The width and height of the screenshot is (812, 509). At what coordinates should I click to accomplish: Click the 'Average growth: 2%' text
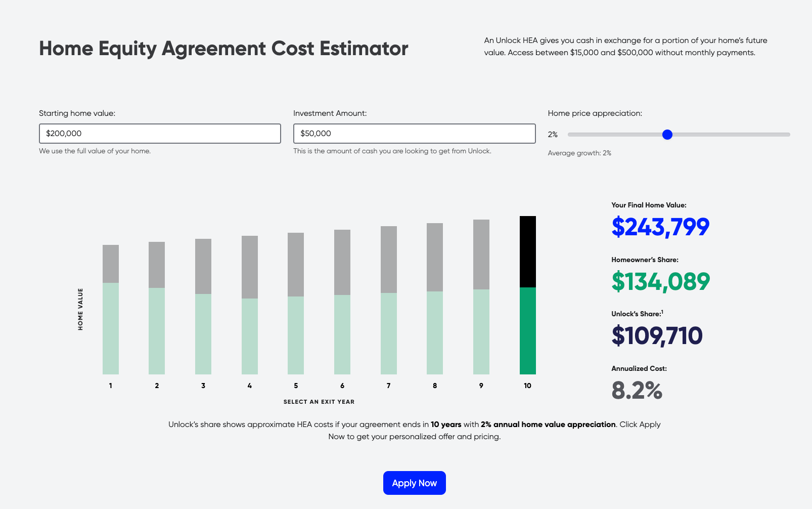click(579, 153)
